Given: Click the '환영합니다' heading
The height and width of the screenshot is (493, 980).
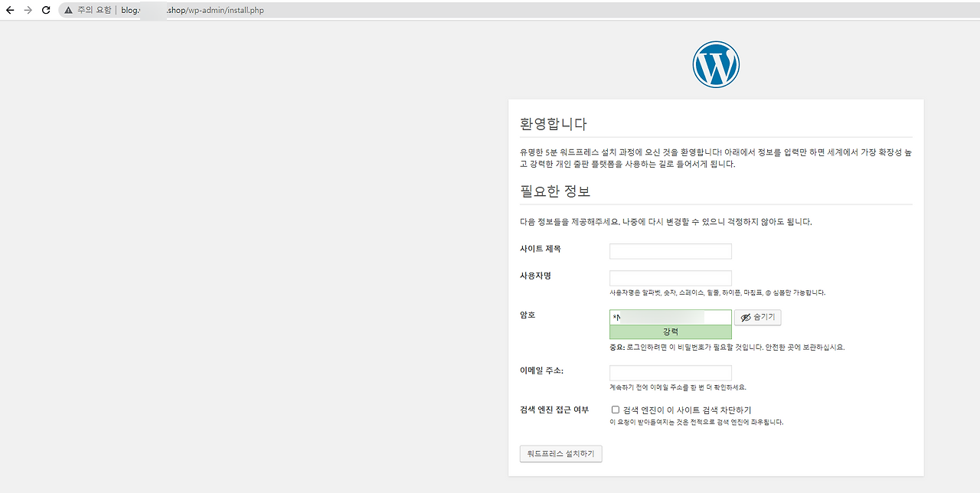Looking at the screenshot, I should pyautogui.click(x=554, y=124).
